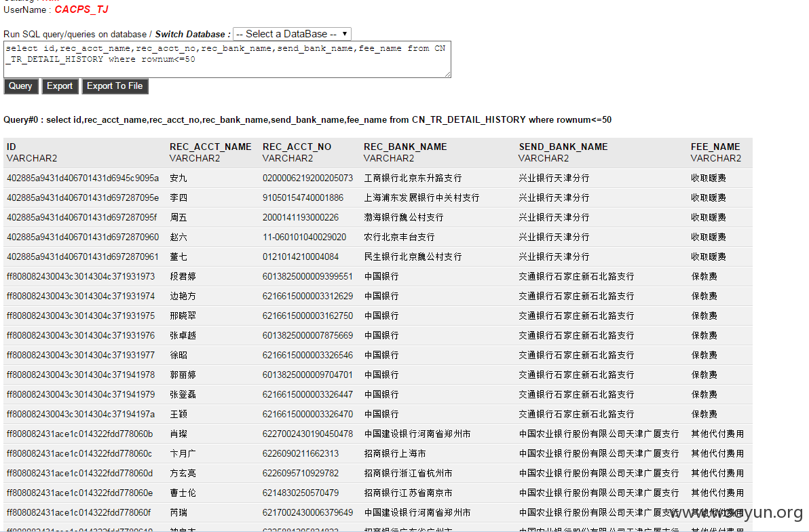
Task: Click the Query button
Action: coord(20,86)
